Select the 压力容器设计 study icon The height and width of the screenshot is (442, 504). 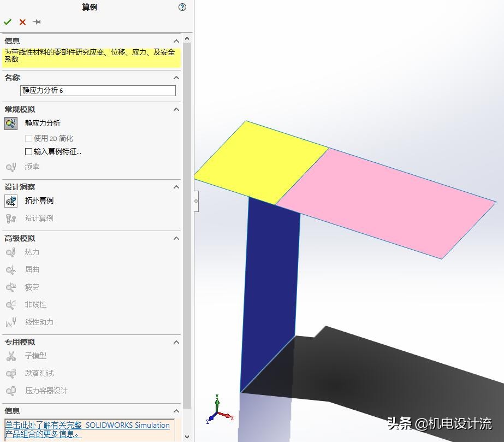tap(10, 391)
